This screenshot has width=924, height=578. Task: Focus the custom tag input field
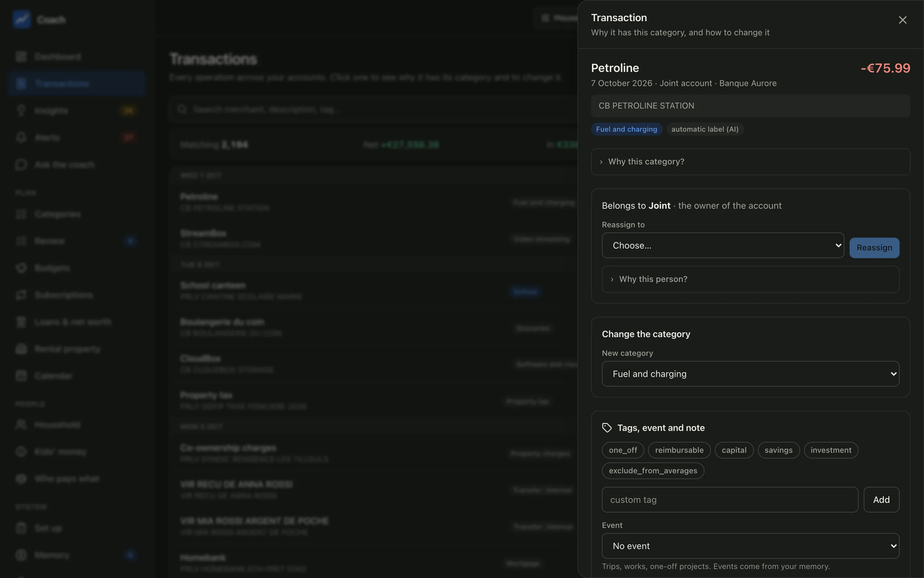[730, 500]
